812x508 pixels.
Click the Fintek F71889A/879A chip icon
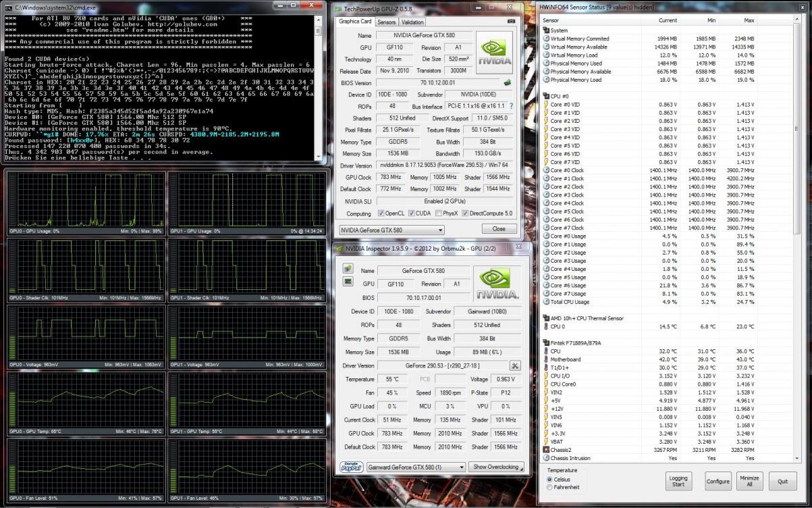(546, 342)
